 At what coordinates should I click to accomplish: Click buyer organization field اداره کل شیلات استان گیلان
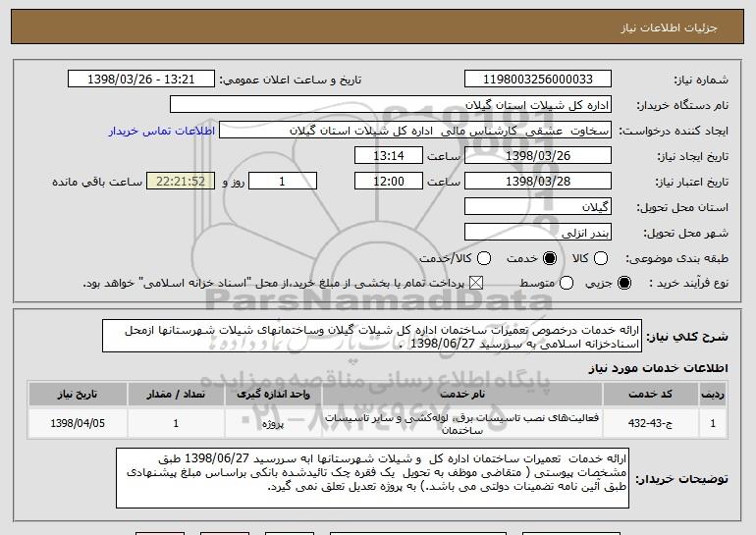click(391, 105)
